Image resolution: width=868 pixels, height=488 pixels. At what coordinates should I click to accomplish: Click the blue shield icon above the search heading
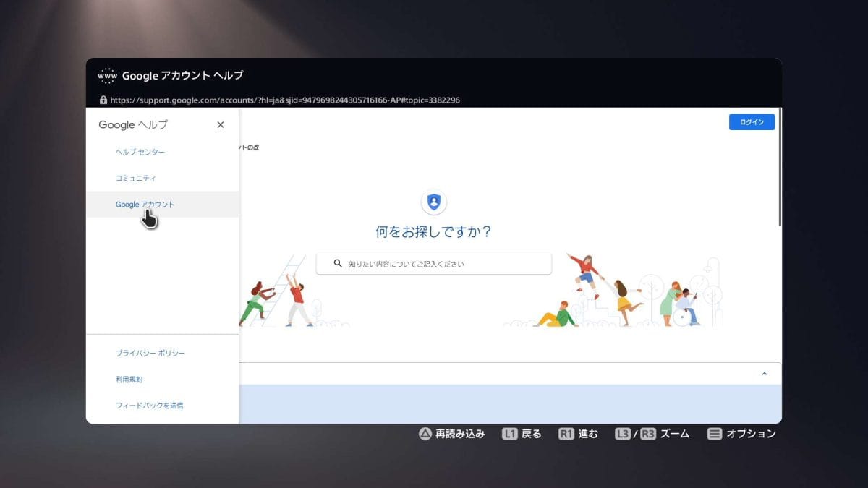point(433,202)
